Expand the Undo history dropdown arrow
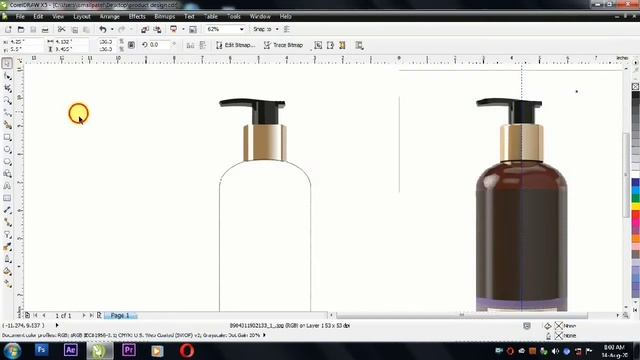The image size is (640, 360). pyautogui.click(x=112, y=29)
